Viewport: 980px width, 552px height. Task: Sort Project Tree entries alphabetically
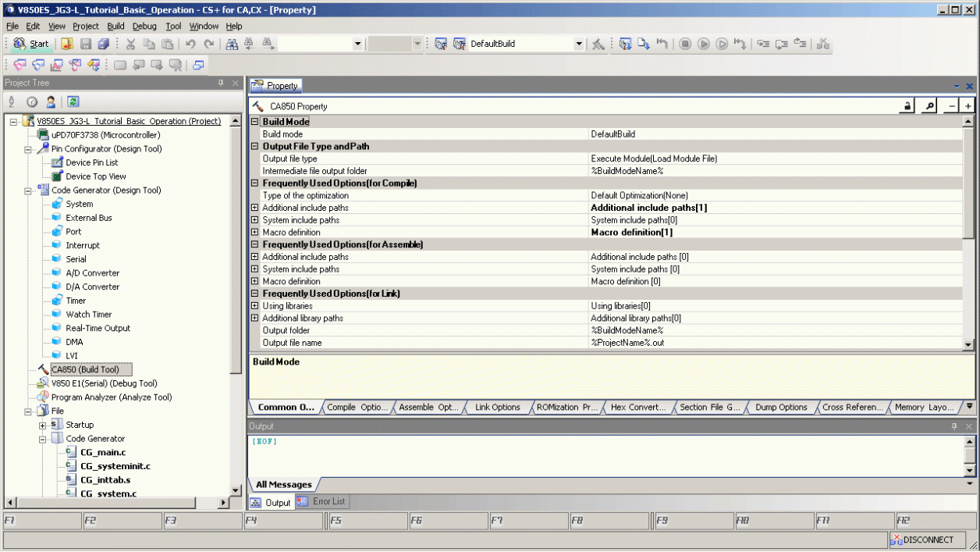[11, 101]
